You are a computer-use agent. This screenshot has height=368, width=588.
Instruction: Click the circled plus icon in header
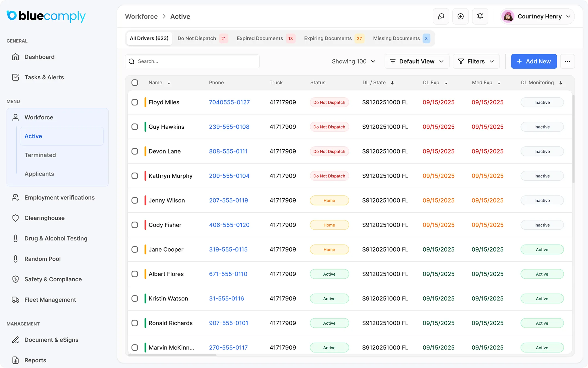click(x=460, y=16)
